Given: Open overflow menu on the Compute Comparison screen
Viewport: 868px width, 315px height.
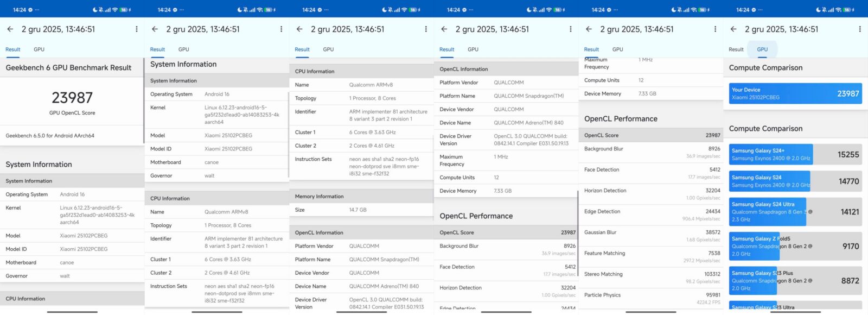Looking at the screenshot, I should coord(859,29).
